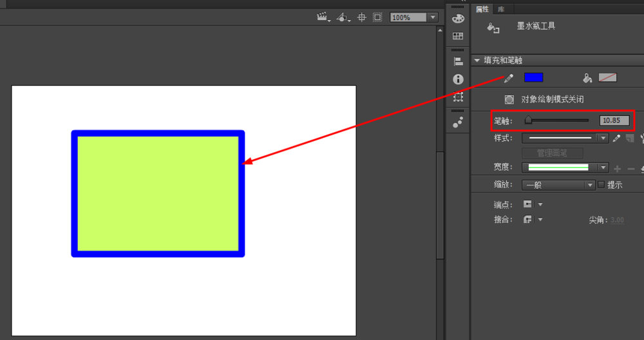The height and width of the screenshot is (340, 644).
Task: Click the yellow-green rectangle fill on stage
Action: click(x=158, y=193)
